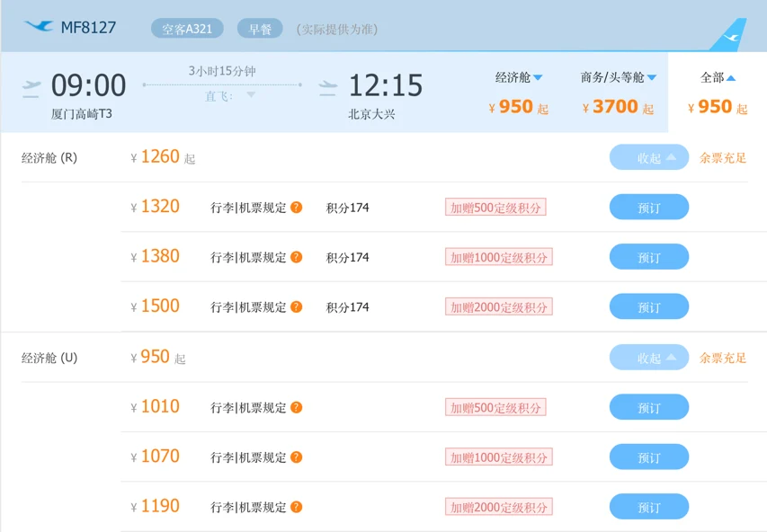This screenshot has width=767, height=532.
Task: Click the orange help icon in the ¥1010 row
Action: click(x=296, y=407)
